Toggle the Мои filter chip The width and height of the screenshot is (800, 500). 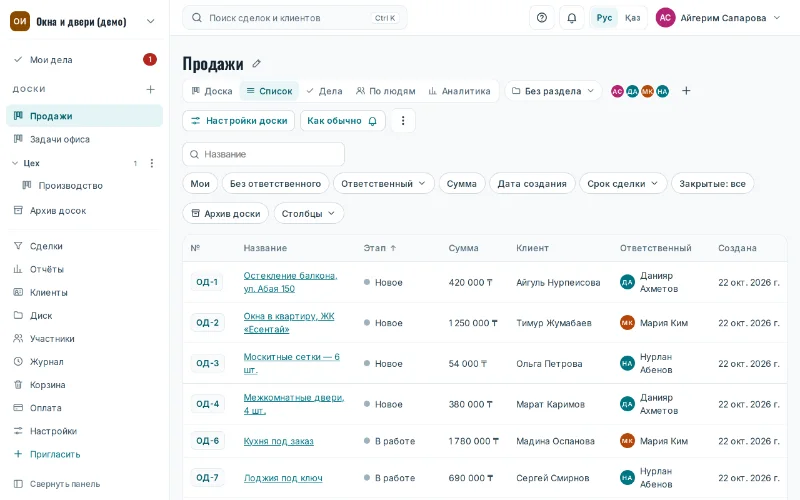pyautogui.click(x=200, y=184)
